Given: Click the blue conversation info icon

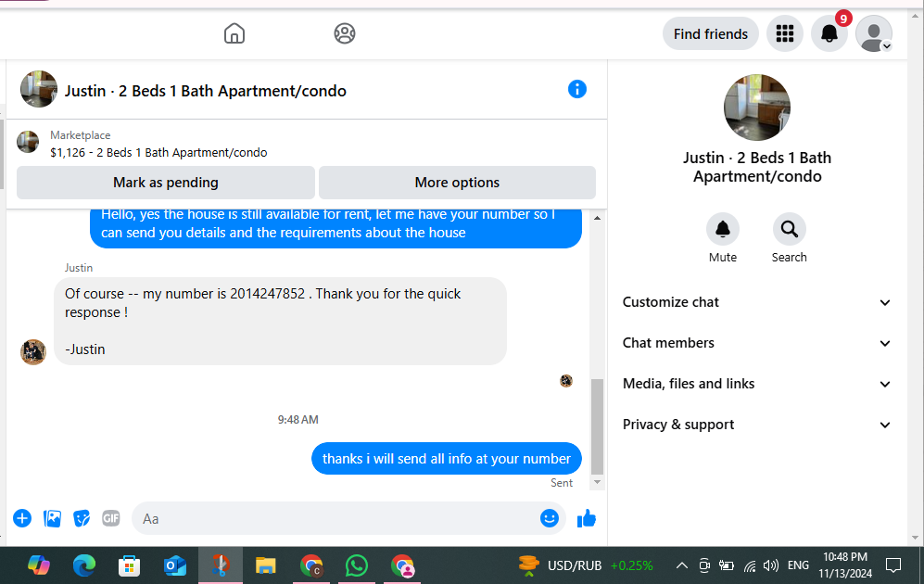Looking at the screenshot, I should point(576,90).
